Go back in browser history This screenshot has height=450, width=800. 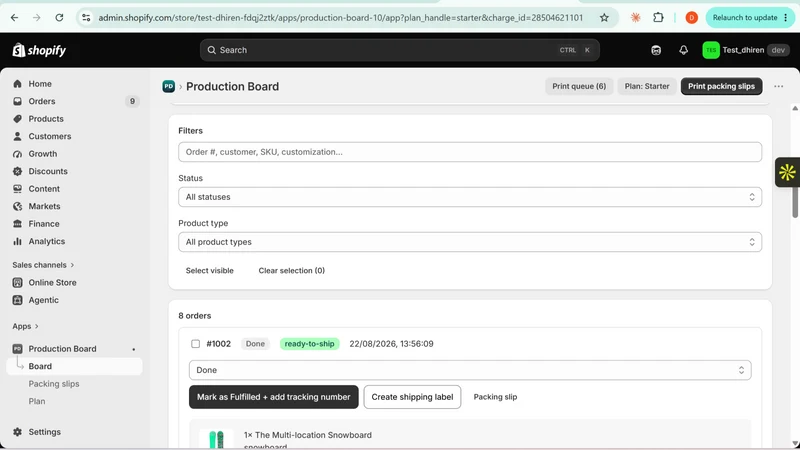click(x=14, y=17)
